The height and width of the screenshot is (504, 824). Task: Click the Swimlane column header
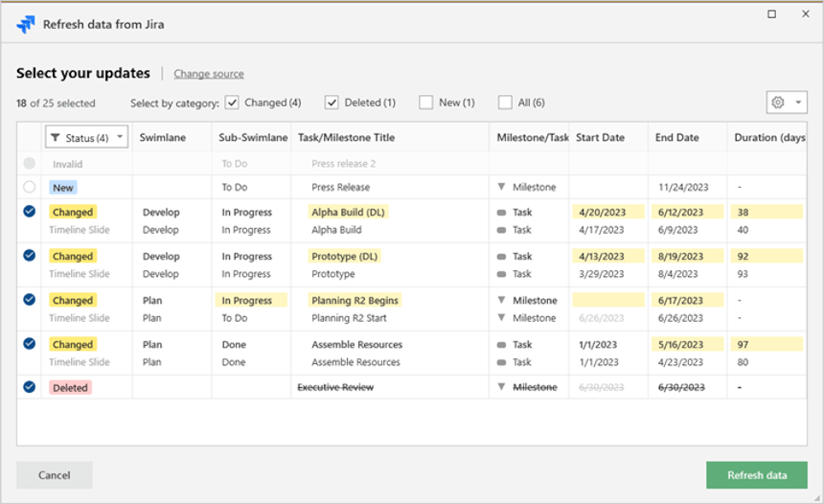(163, 137)
